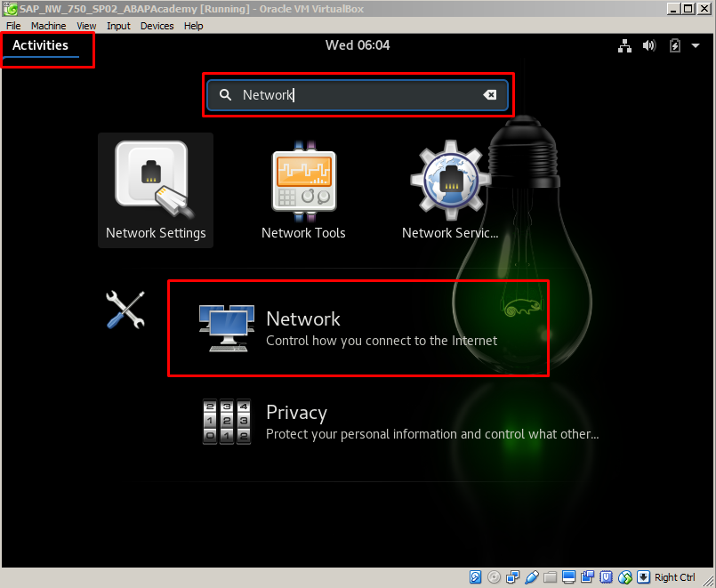Click the Activities button
The height and width of the screenshot is (588, 716).
click(40, 45)
